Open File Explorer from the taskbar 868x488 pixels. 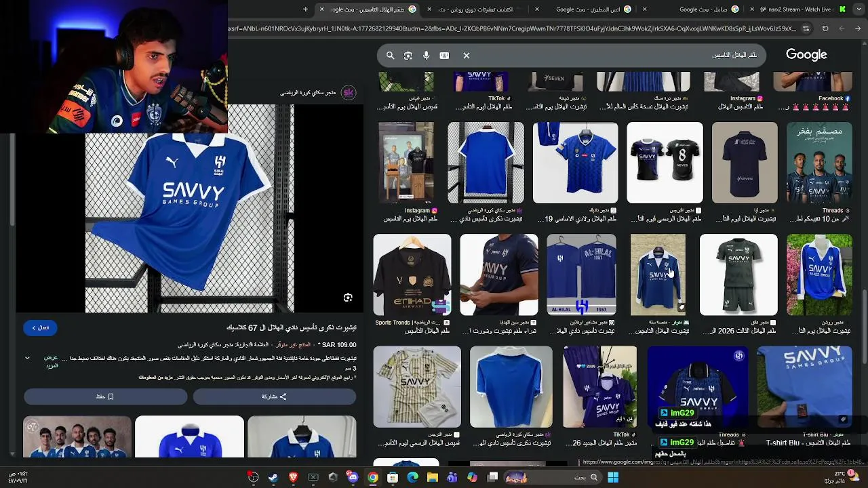pyautogui.click(x=433, y=477)
